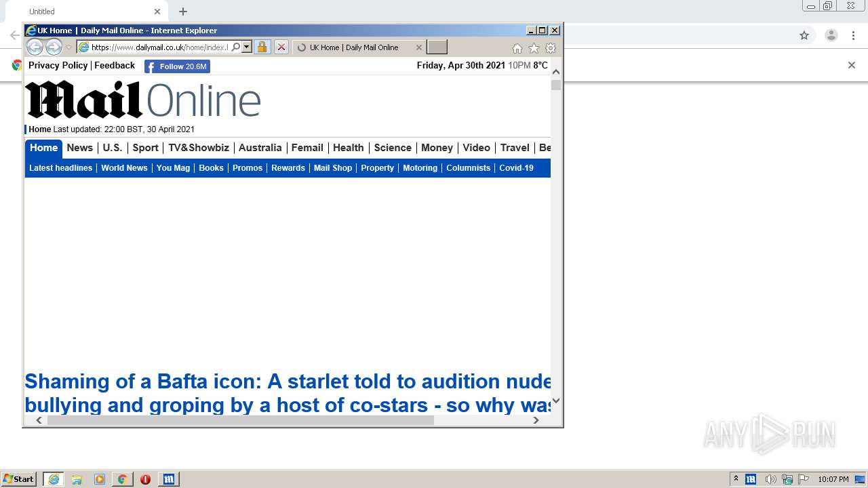Open the Femail section

pos(307,148)
